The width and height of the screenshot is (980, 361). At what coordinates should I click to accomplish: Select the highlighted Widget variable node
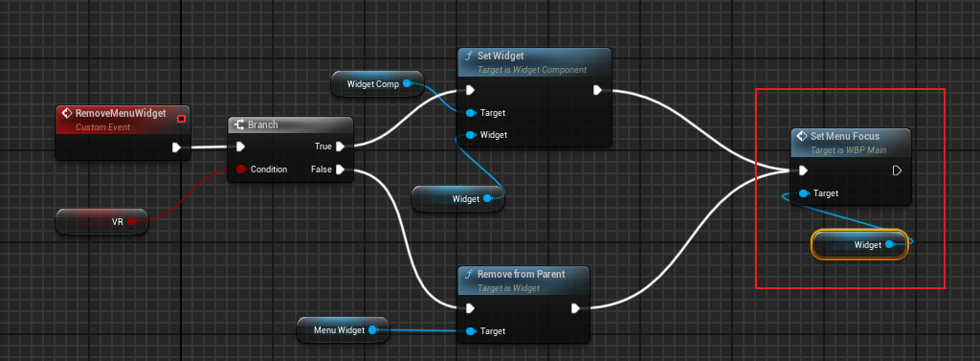point(858,244)
